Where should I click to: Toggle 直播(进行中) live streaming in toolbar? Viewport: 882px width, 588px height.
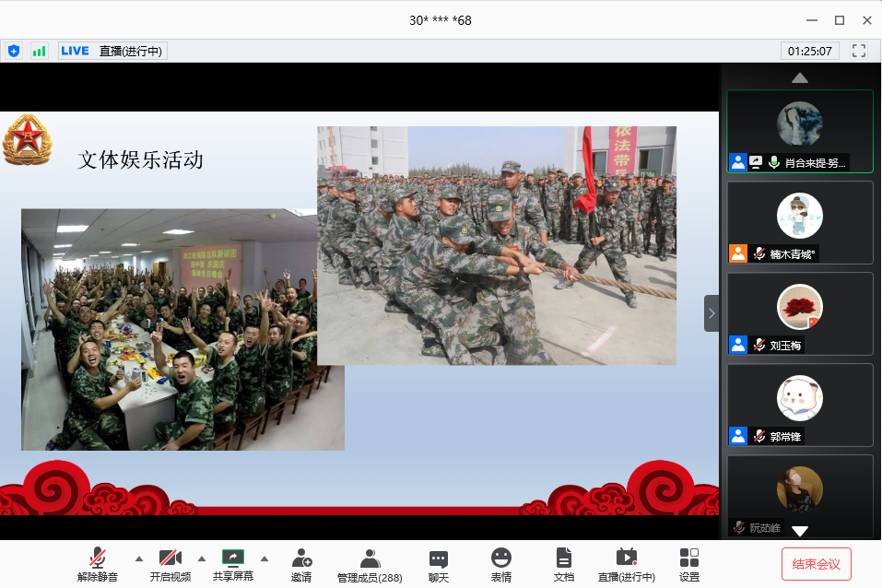[x=627, y=563]
